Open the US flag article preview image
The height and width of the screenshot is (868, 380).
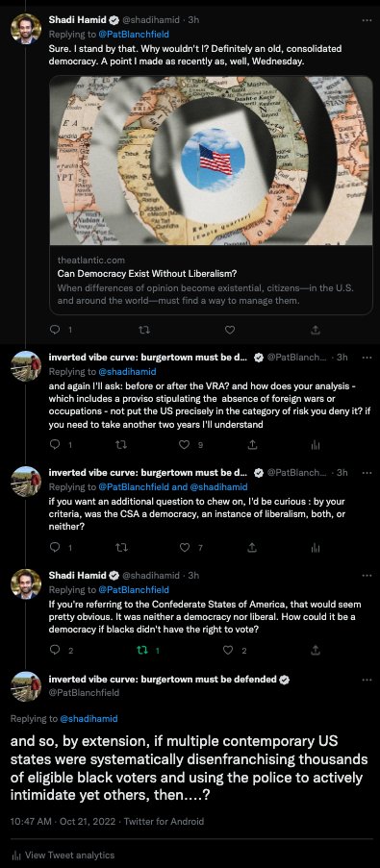coord(211,161)
